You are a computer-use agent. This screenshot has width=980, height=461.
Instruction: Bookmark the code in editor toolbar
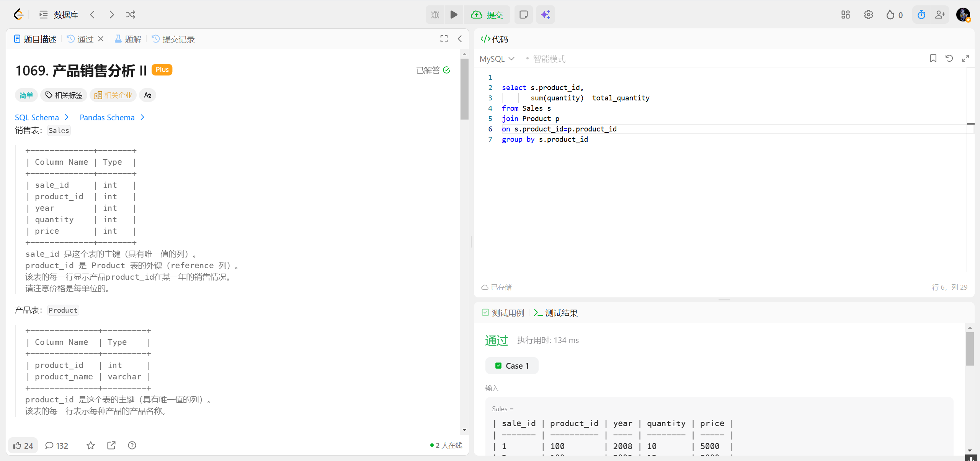pyautogui.click(x=933, y=58)
